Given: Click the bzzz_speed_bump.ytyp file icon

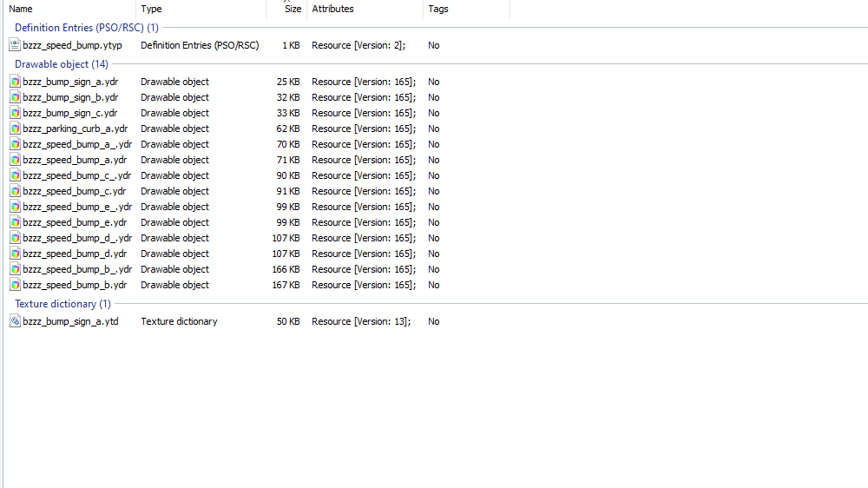Looking at the screenshot, I should click(x=15, y=45).
